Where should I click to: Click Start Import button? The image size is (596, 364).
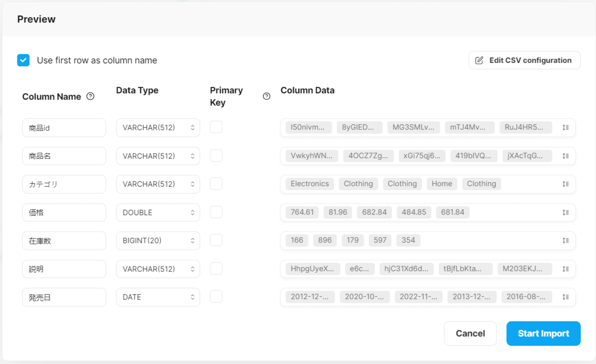[x=543, y=333]
